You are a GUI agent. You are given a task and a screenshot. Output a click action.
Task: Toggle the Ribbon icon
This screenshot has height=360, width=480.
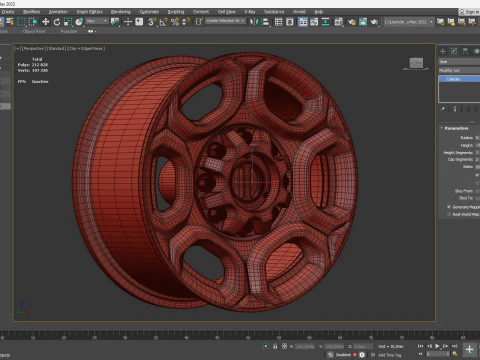303,22
